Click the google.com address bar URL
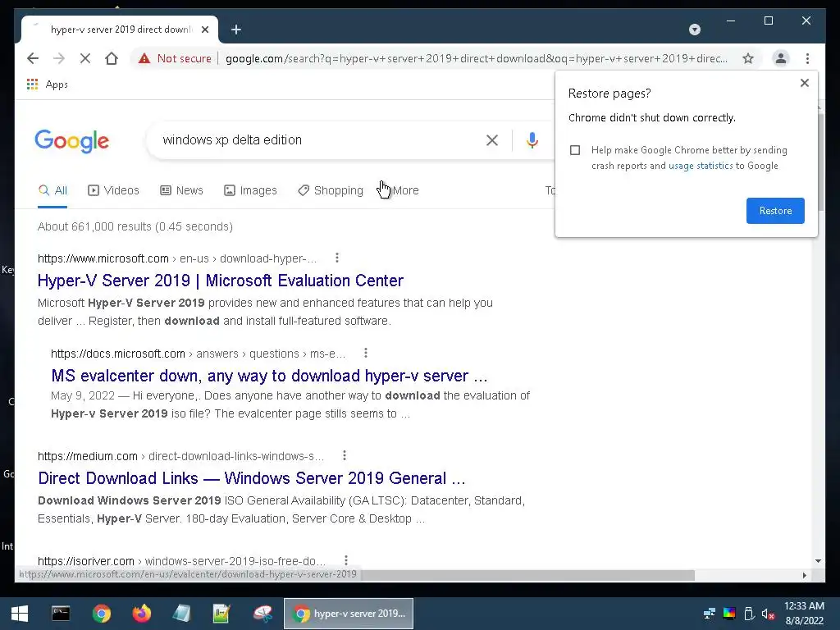The image size is (840, 630). point(477,58)
